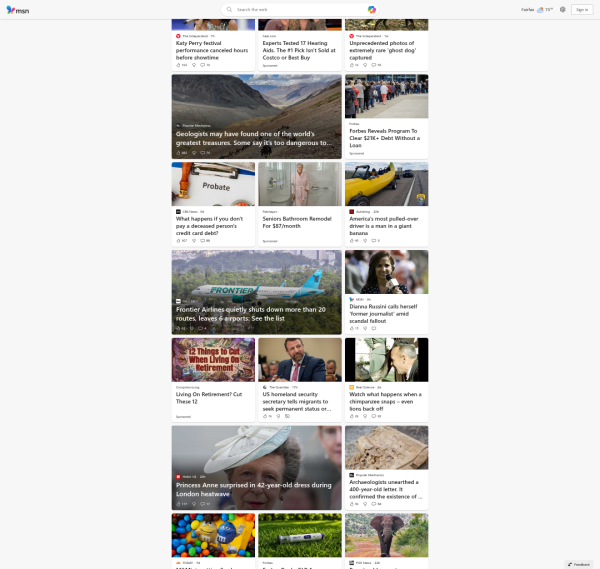Read Watch what happens when chimpanzee snaps
600x569 pixels.
click(385, 401)
